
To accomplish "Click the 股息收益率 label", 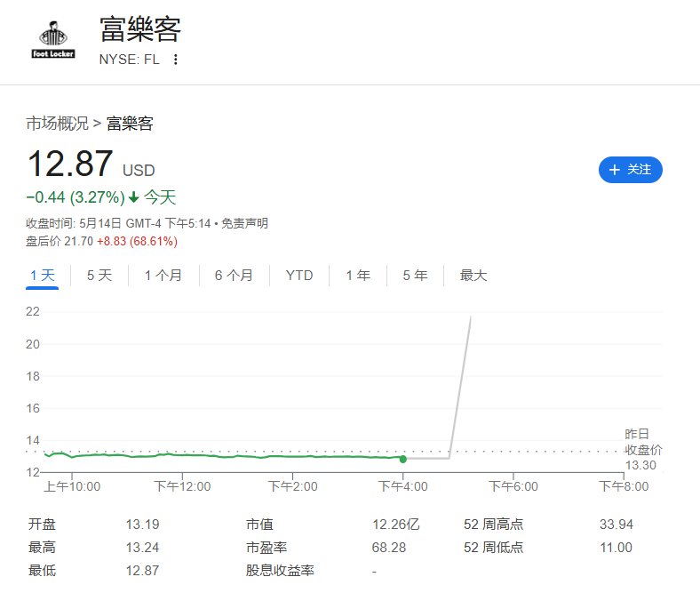I will [280, 571].
